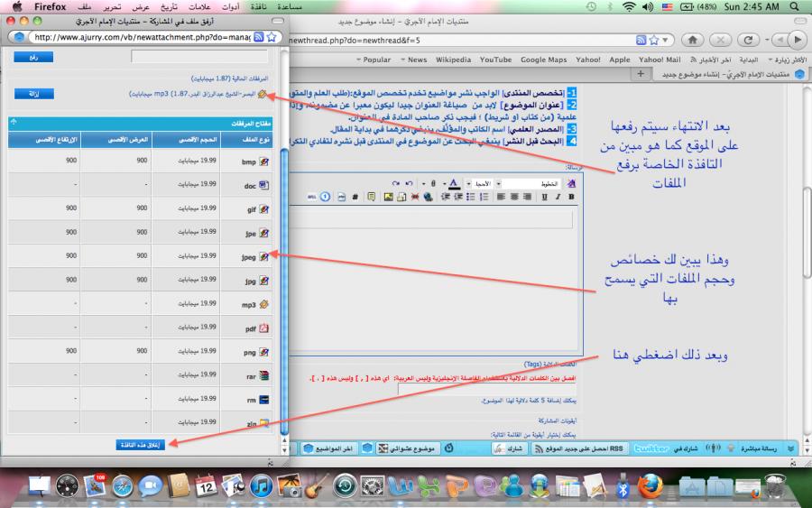Toggle italic text in the editor

point(558,196)
